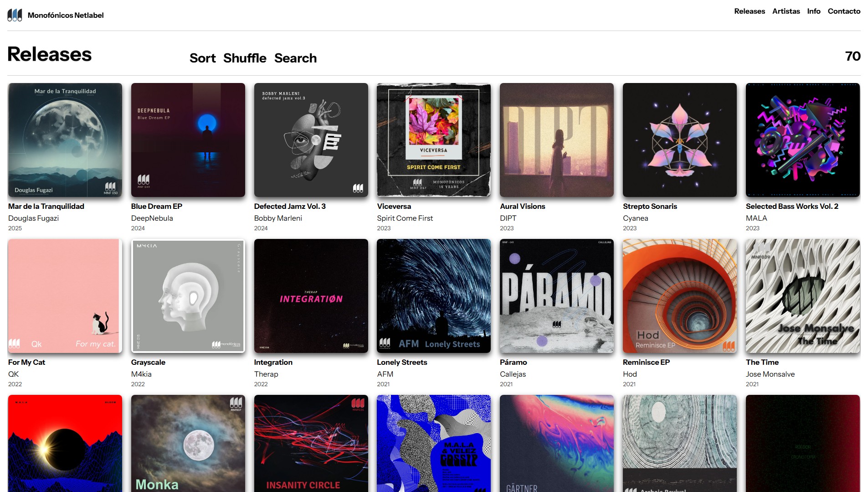This screenshot has width=868, height=492.
Task: Click the Monofónicos logo icon
Action: [15, 15]
